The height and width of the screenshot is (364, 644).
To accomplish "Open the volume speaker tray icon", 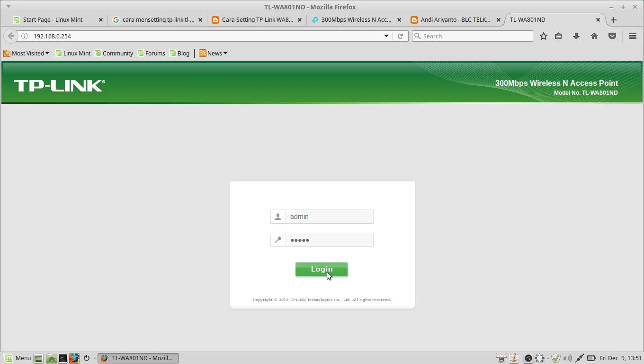I will 567,358.
